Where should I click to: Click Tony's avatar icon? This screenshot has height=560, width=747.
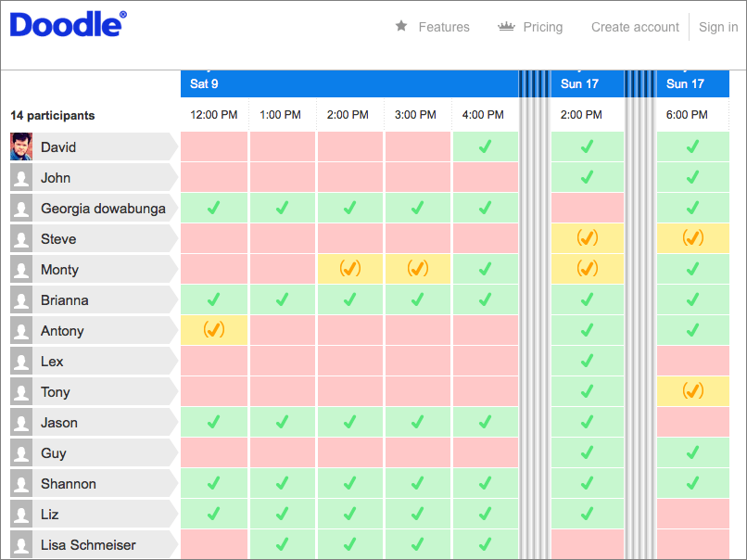[20, 391]
